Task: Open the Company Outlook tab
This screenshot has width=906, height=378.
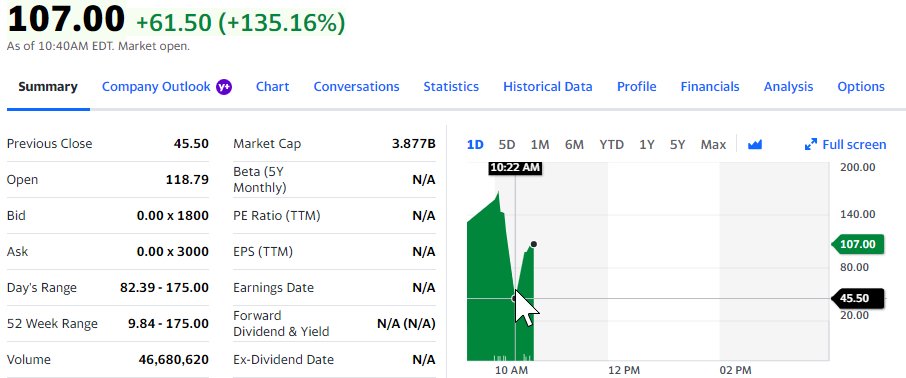Action: pos(156,87)
